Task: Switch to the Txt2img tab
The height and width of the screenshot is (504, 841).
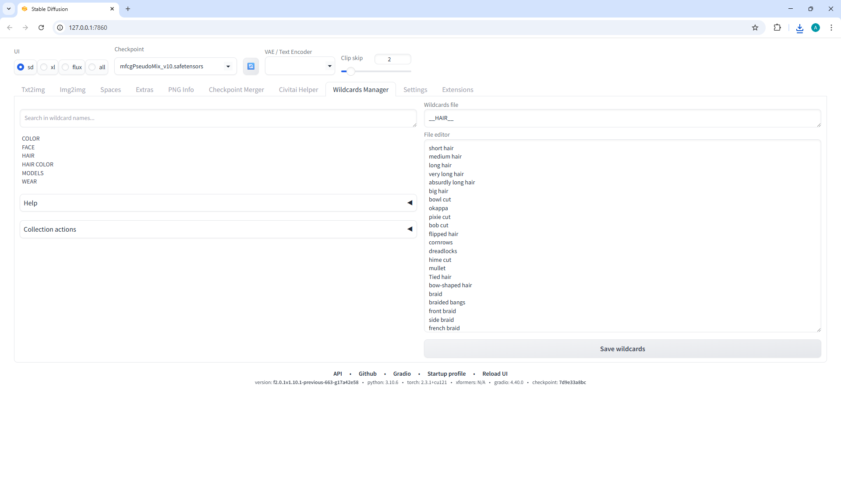Action: pos(33,90)
